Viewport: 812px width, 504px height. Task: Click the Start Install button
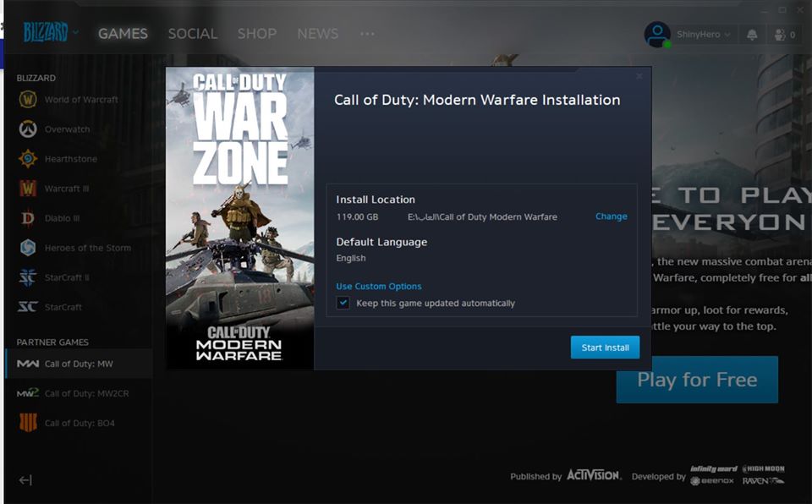[x=604, y=347]
